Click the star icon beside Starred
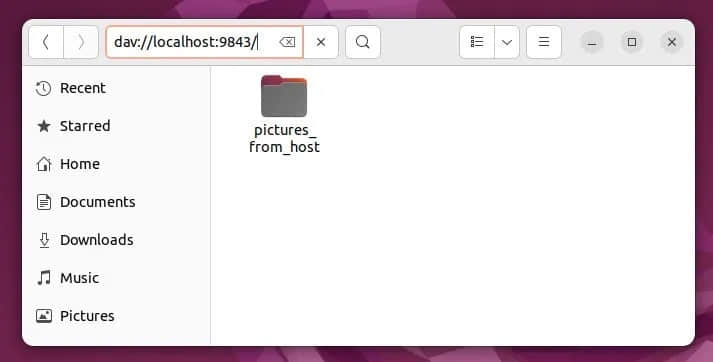Screen dimensions: 713x362 coord(44,126)
